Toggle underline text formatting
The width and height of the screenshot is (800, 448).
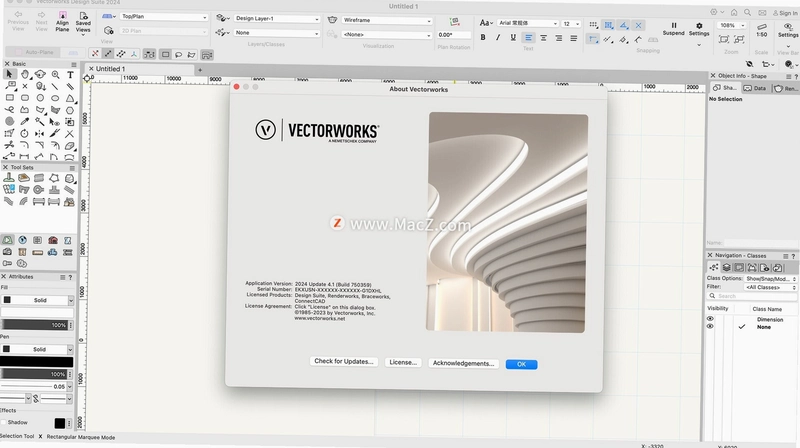[x=513, y=38]
